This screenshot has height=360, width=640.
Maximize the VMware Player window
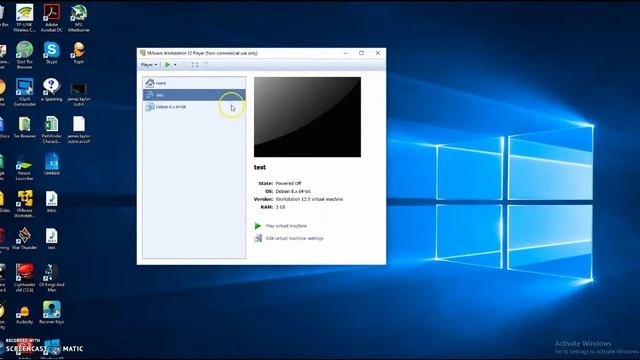(x=361, y=53)
